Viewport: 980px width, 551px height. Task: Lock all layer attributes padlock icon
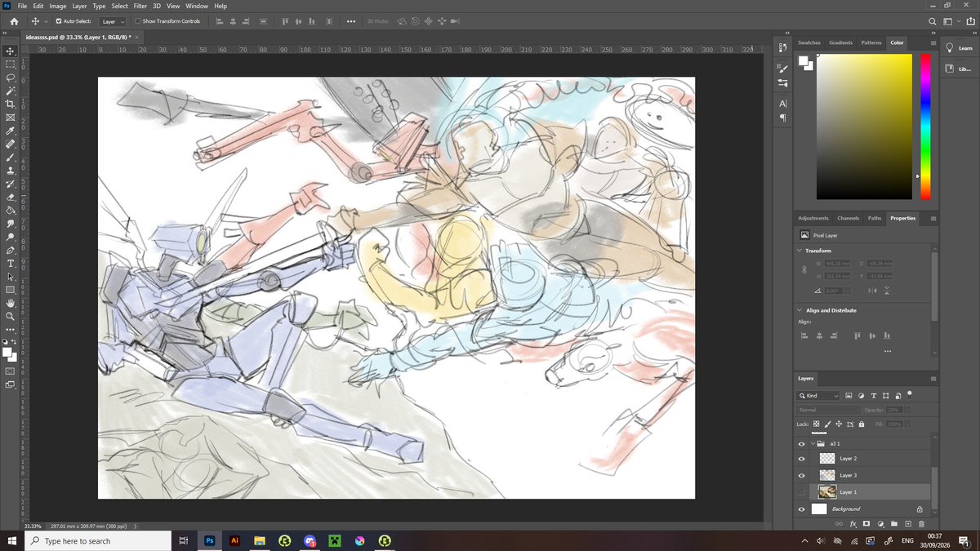pyautogui.click(x=862, y=424)
